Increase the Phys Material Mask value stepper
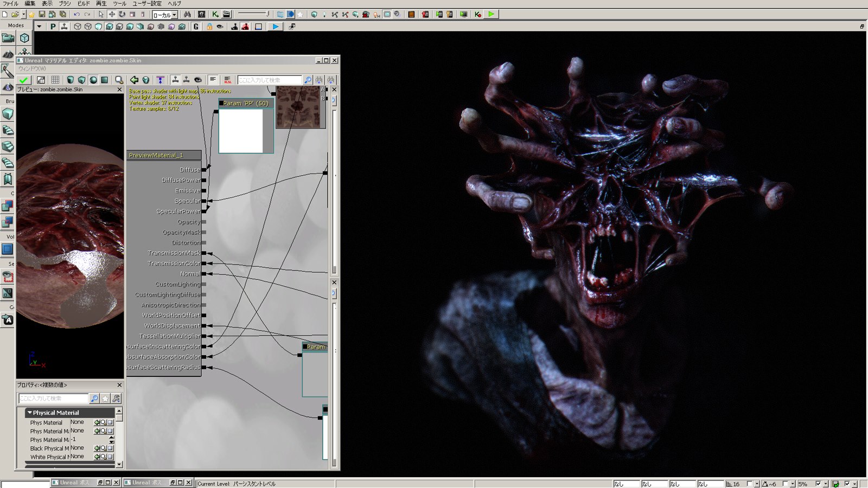The height and width of the screenshot is (488, 868). [112, 438]
